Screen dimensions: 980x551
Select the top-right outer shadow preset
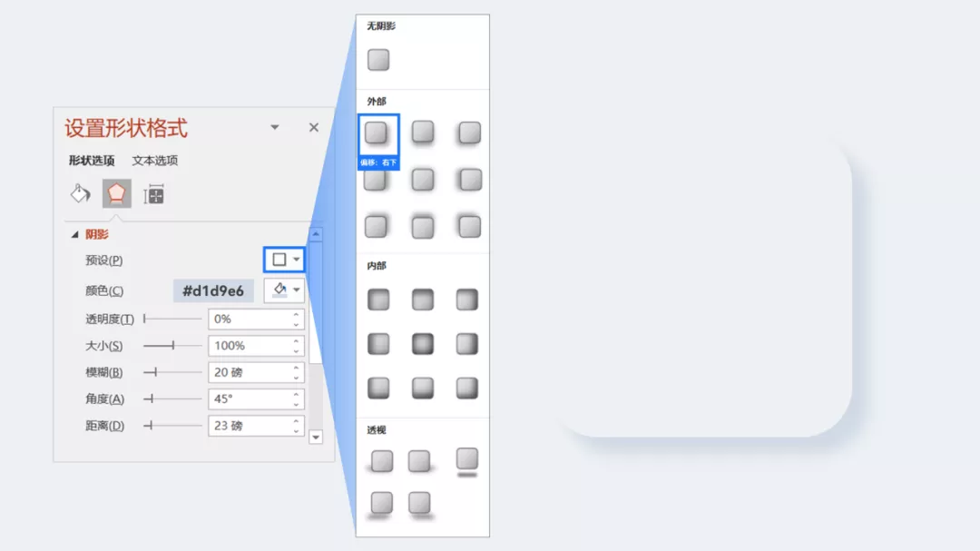(x=469, y=133)
